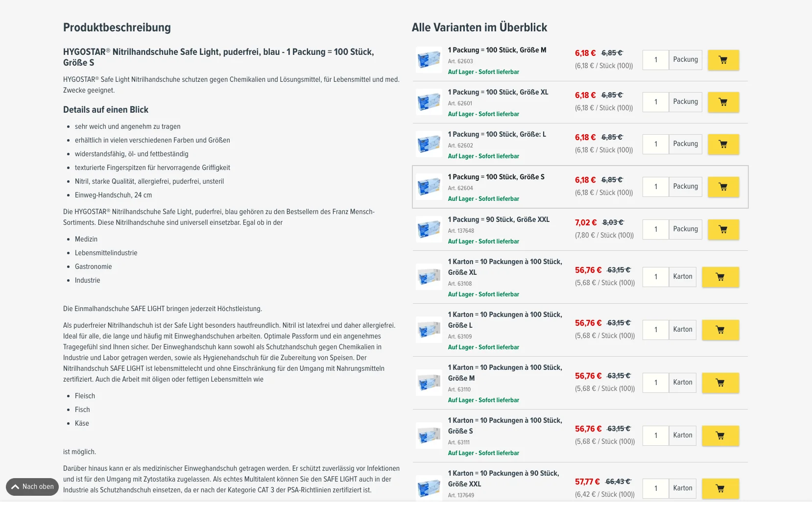Add Karton Größe XL to cart
The image size is (812, 508).
click(x=720, y=277)
